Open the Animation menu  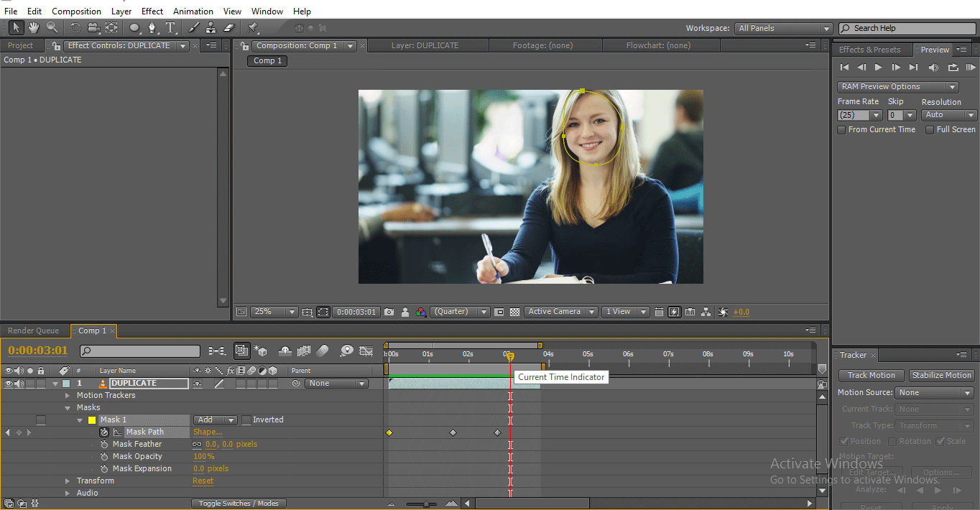pyautogui.click(x=193, y=11)
